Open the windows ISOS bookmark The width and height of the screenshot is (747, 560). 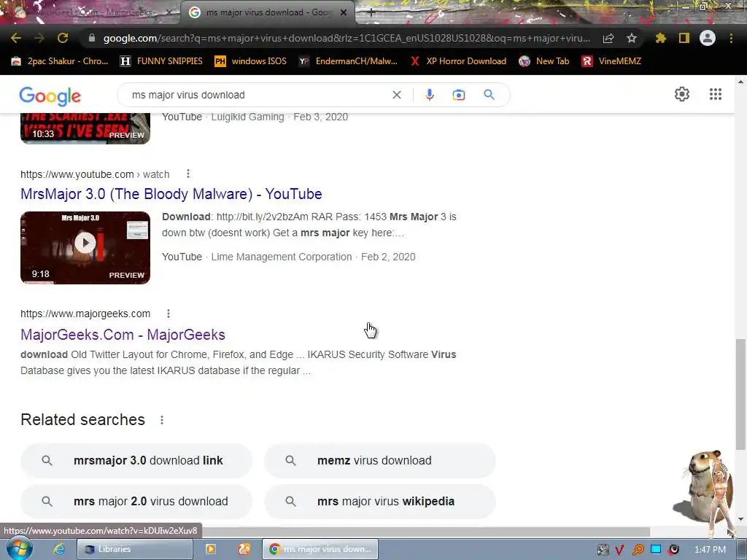click(251, 61)
